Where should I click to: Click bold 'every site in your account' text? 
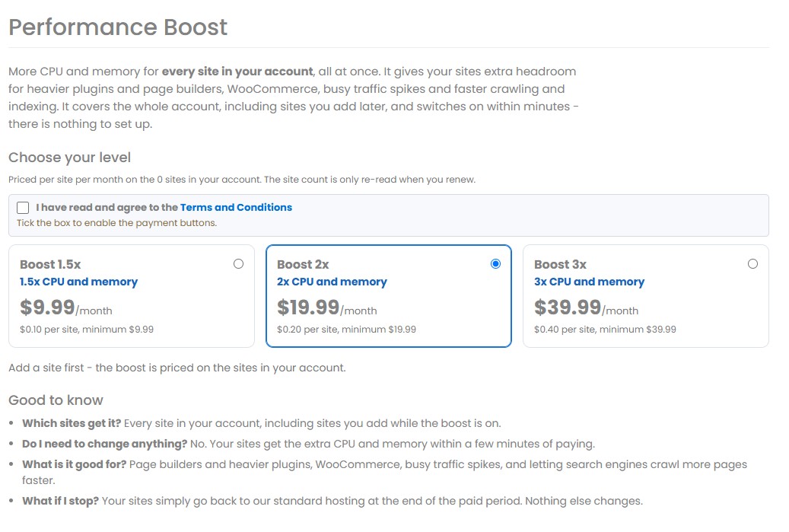tap(237, 72)
